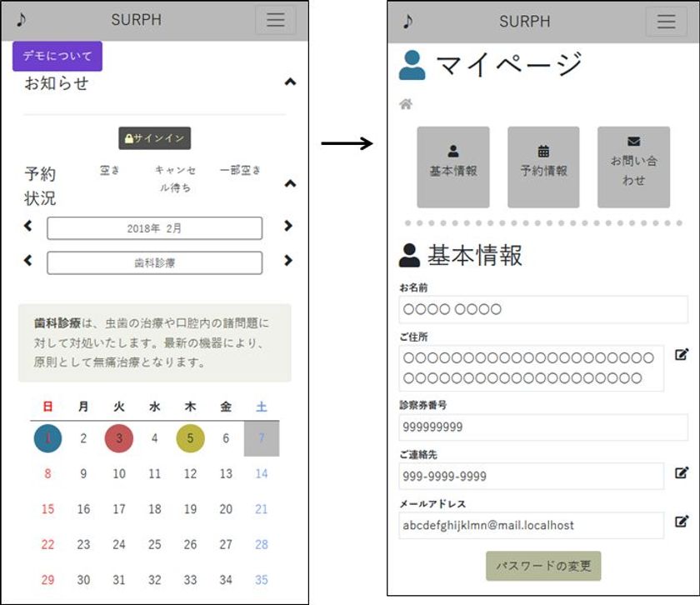The width and height of the screenshot is (700, 605).
Task: Click the キャンセル待ち legend label
Action: [x=176, y=178]
